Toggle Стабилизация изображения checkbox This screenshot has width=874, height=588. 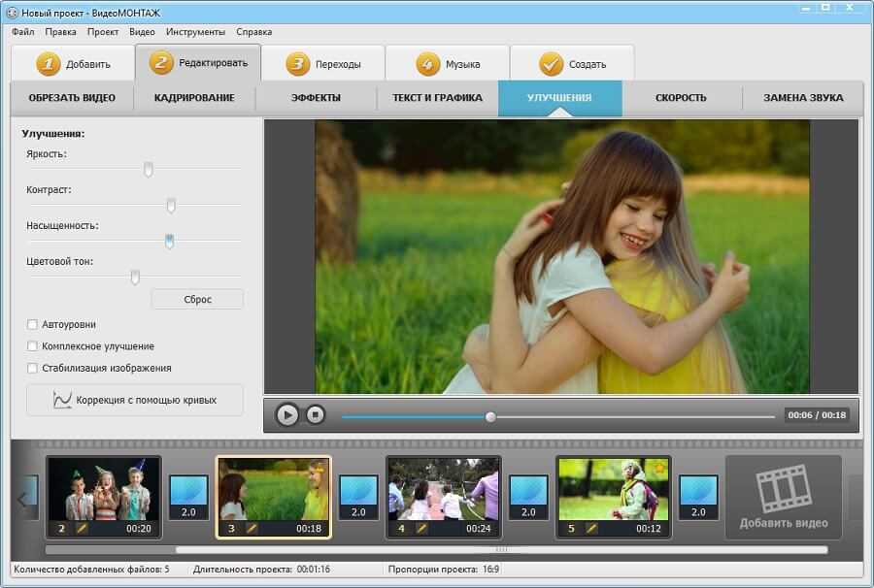(33, 369)
